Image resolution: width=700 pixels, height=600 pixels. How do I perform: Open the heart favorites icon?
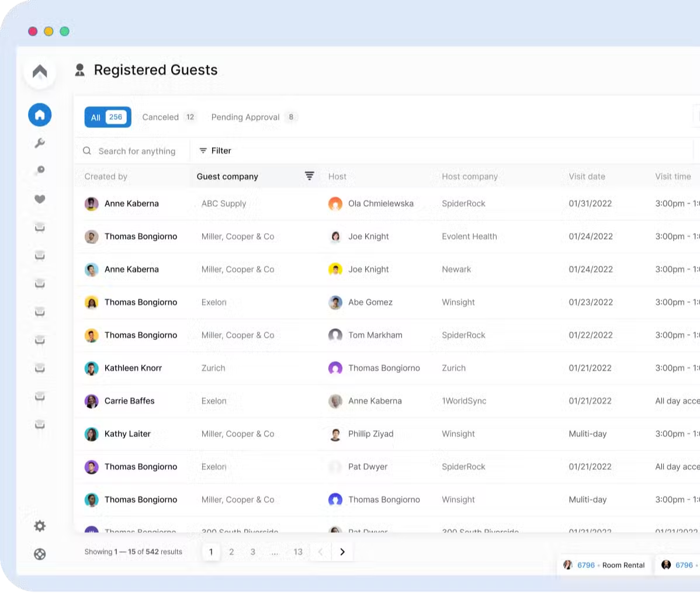tap(40, 199)
